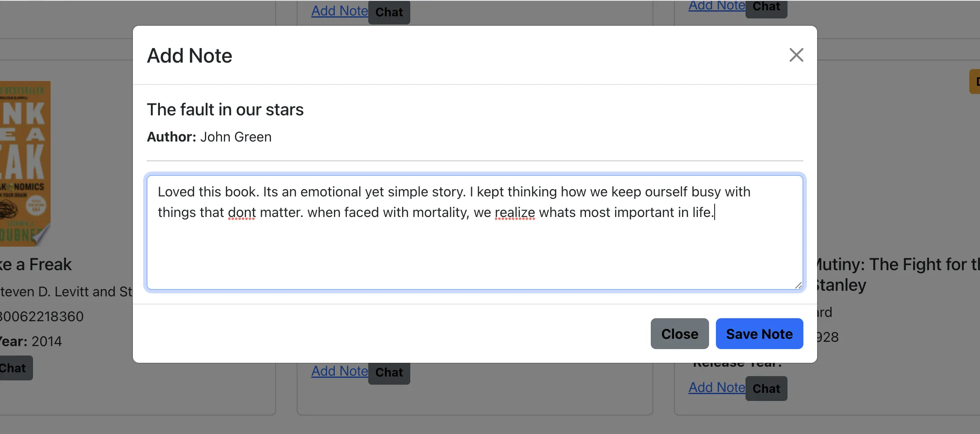Close the Add Note dialog with the X icon
Image resolution: width=980 pixels, height=434 pixels.
pyautogui.click(x=796, y=55)
